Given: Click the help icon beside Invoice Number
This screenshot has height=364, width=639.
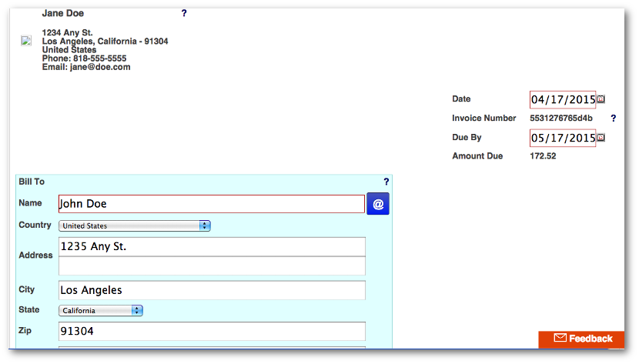Looking at the screenshot, I should 613,119.
